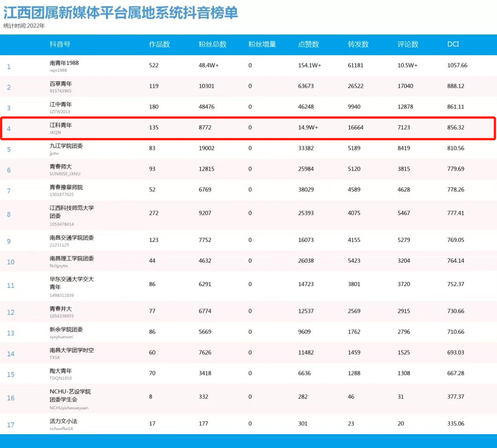Click rank number 10
497x448 pixels.
tap(11, 262)
